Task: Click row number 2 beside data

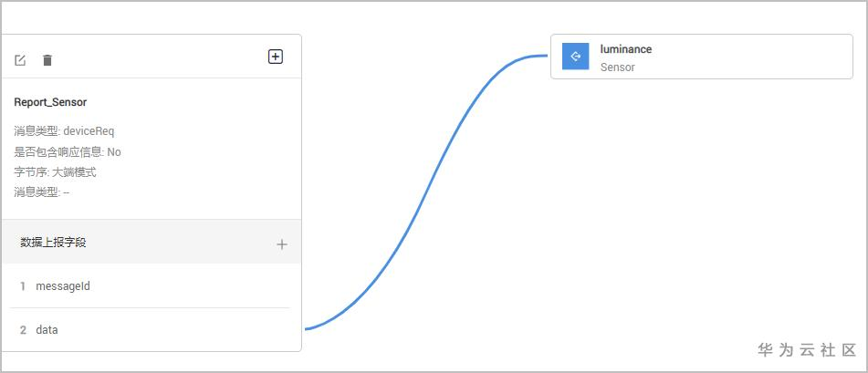Action: point(23,330)
